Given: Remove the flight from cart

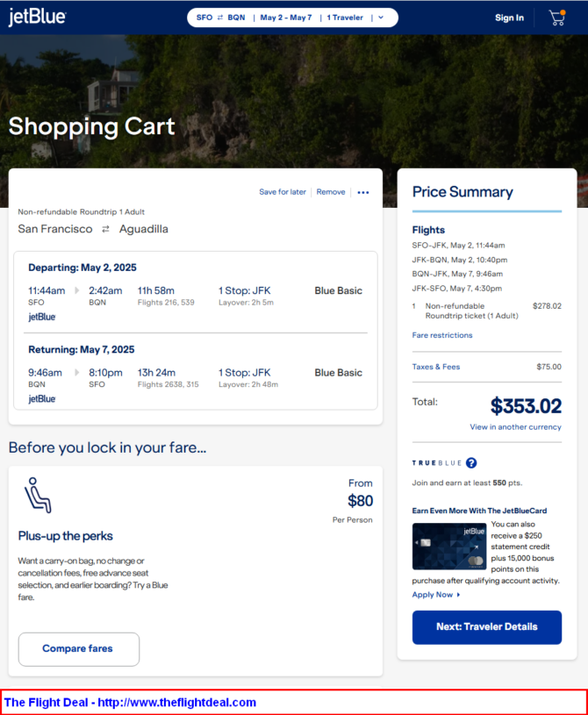Looking at the screenshot, I should coord(331,192).
